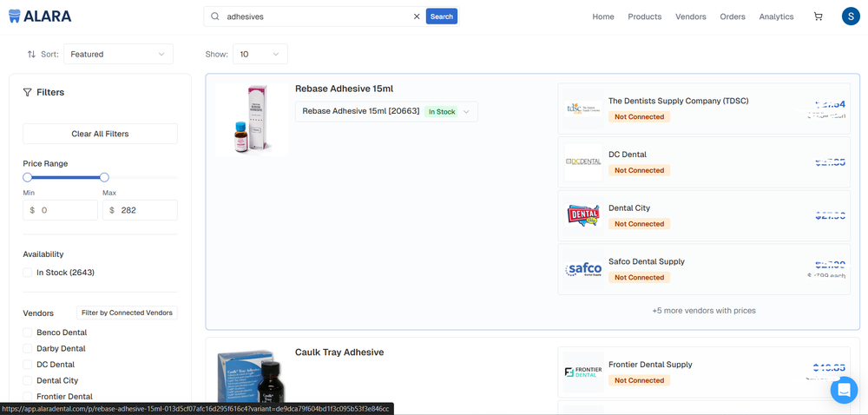Click DC Dental name in vendor card

click(x=628, y=155)
